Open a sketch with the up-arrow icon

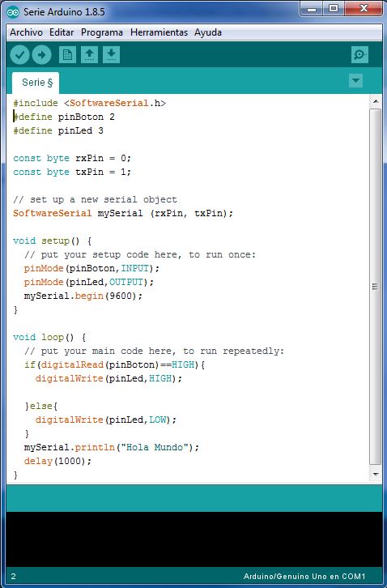click(89, 55)
